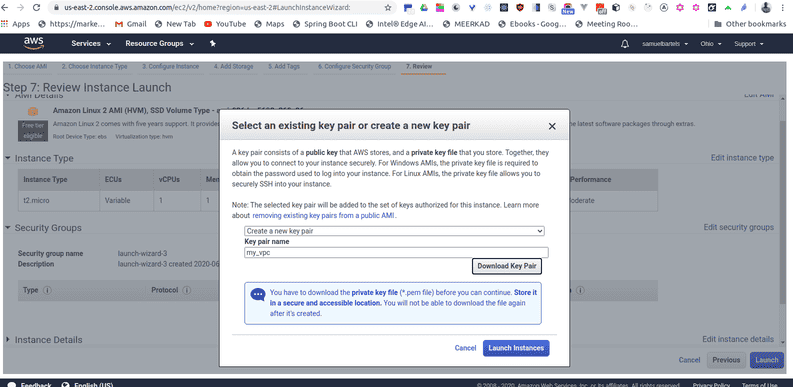
Task: Expand the Instance Details section
Action: pyautogui.click(x=8, y=339)
